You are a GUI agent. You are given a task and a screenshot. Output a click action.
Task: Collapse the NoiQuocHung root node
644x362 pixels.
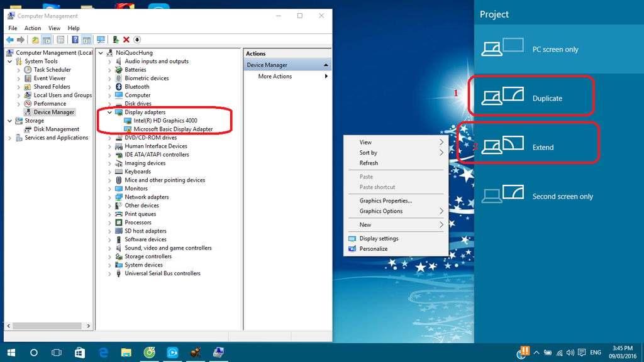point(101,53)
